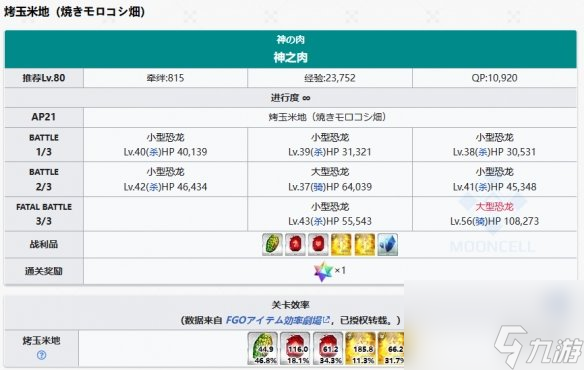Click the left red gem in 战利品 row
The image size is (584, 370).
pyautogui.click(x=295, y=244)
